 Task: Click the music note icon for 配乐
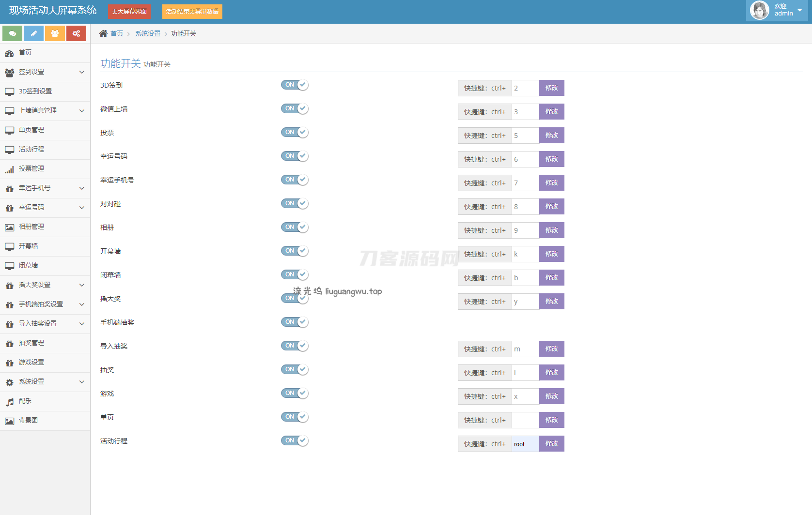pos(9,402)
